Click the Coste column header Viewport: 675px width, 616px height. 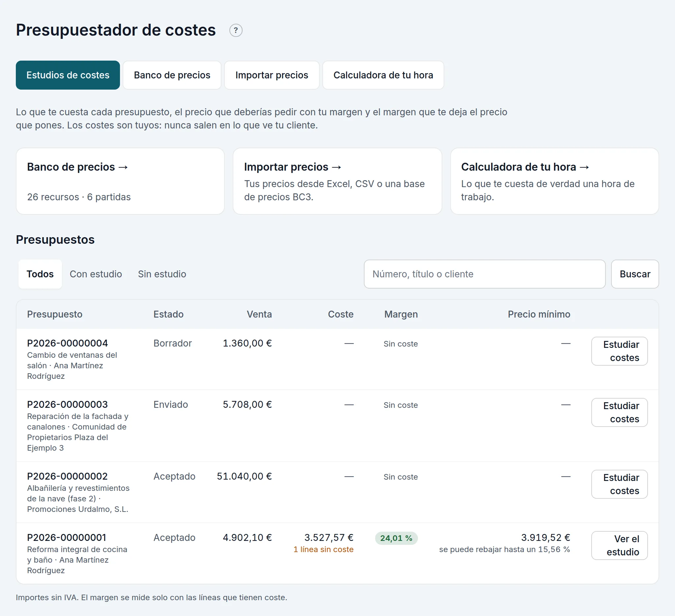[340, 314]
